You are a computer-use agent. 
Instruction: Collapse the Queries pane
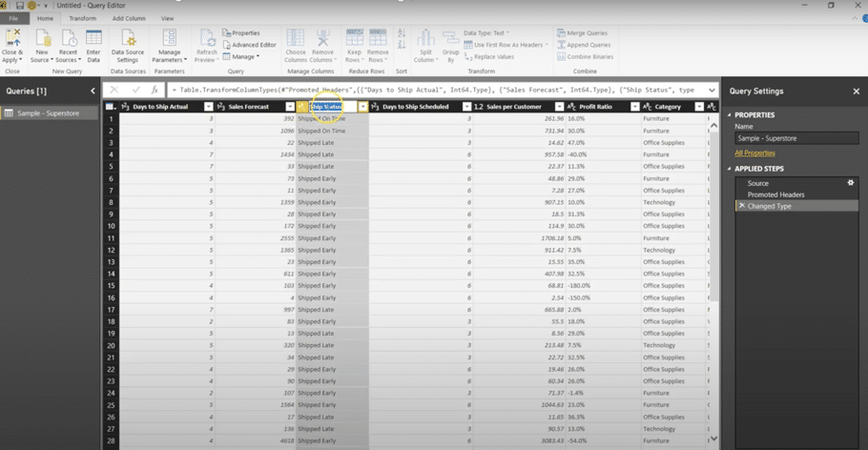[93, 91]
